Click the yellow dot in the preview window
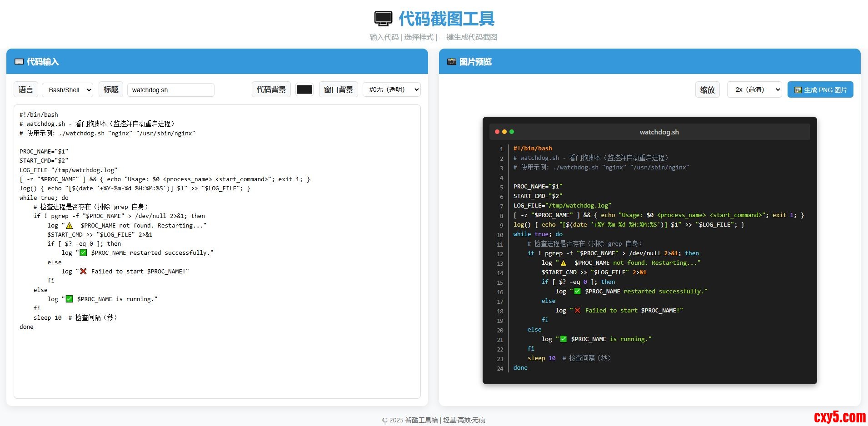868x426 pixels. pos(504,132)
